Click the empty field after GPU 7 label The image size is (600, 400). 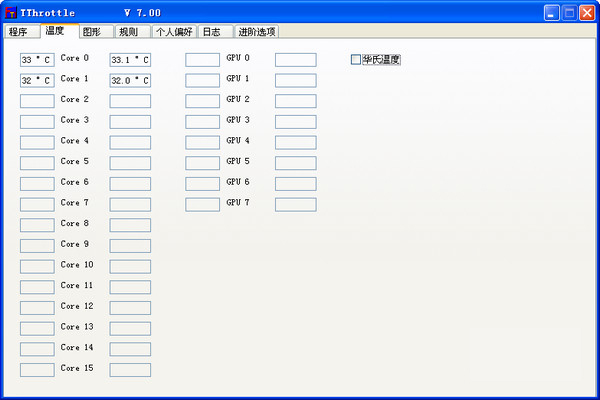coord(295,204)
